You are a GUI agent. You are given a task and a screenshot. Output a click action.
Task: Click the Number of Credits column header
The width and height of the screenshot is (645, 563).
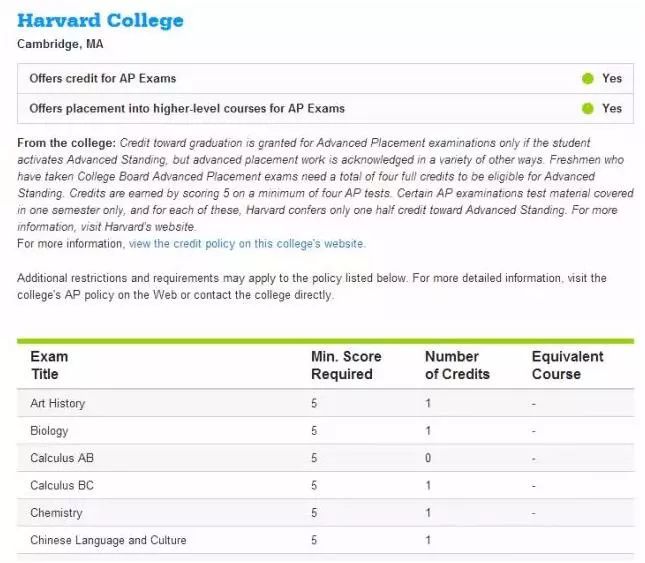[x=457, y=365]
